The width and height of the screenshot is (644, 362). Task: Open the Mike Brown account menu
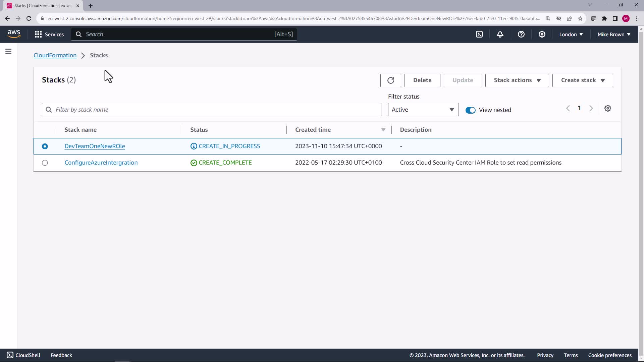pos(613,34)
